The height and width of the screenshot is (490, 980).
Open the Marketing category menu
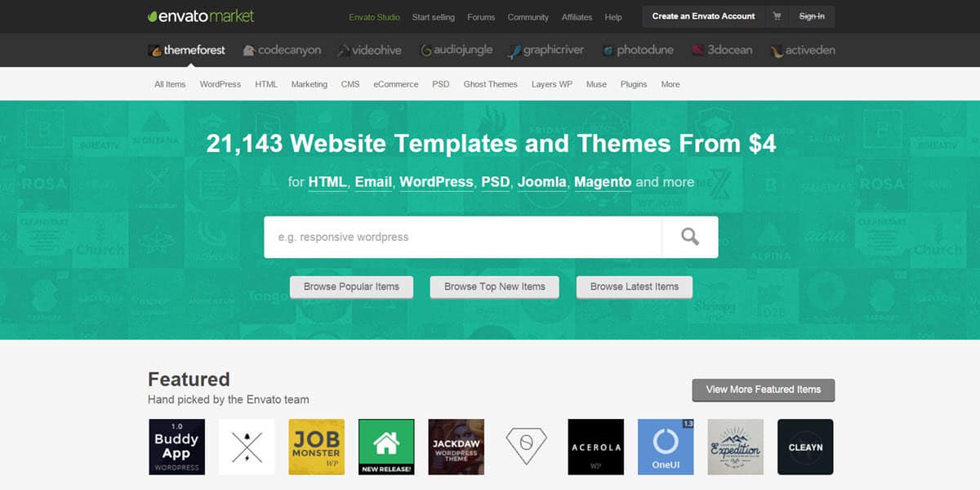(x=310, y=84)
